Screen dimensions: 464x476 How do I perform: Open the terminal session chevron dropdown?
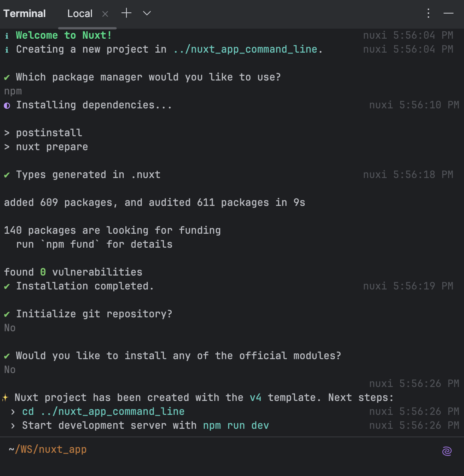pos(146,13)
